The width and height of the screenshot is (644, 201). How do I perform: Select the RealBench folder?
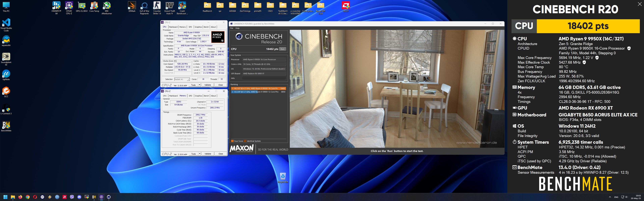coord(207,7)
